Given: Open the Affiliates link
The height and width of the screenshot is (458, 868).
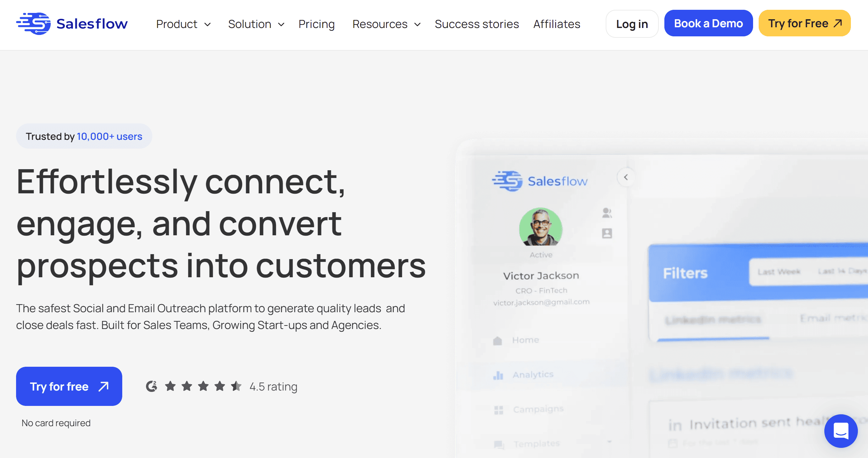Looking at the screenshot, I should click(557, 24).
